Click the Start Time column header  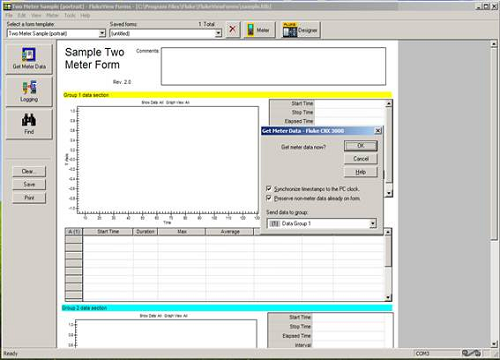[x=108, y=232]
